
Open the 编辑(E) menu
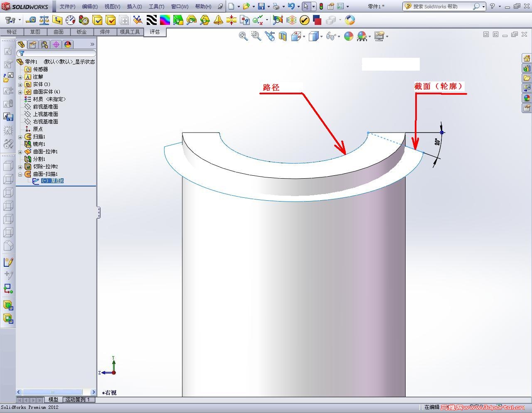[90, 7]
